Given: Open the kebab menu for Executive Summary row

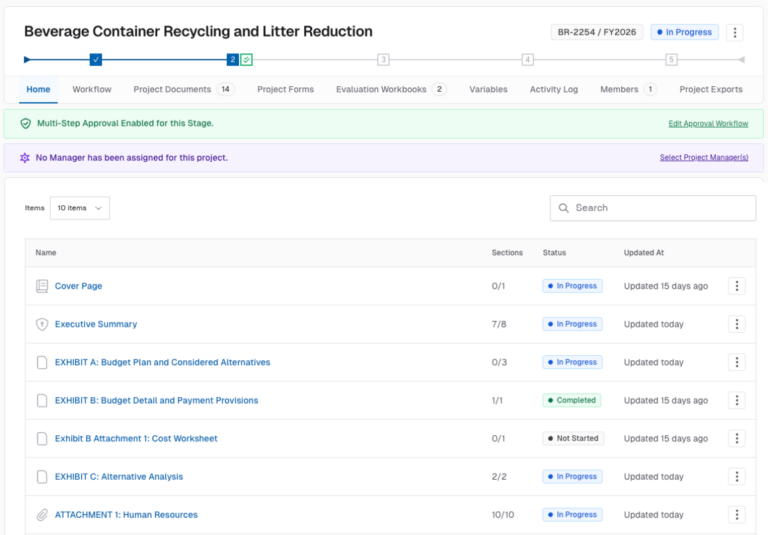Looking at the screenshot, I should click(736, 324).
